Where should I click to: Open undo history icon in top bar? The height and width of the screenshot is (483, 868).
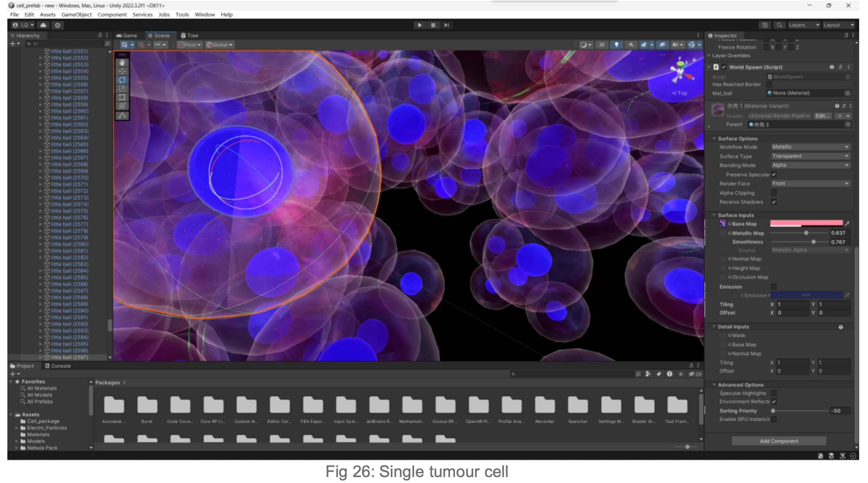click(765, 25)
